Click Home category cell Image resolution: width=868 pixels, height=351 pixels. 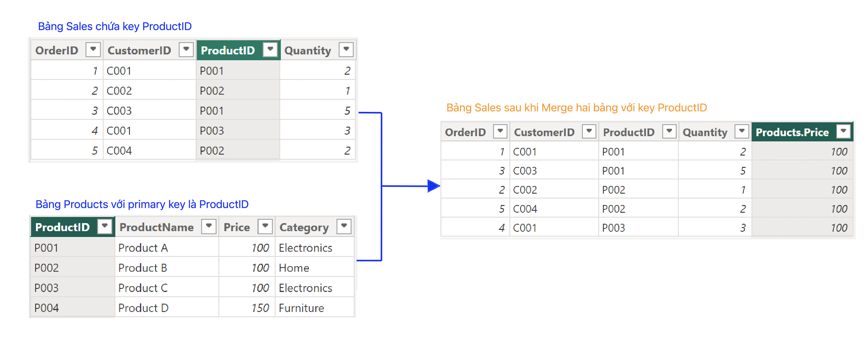(x=314, y=267)
